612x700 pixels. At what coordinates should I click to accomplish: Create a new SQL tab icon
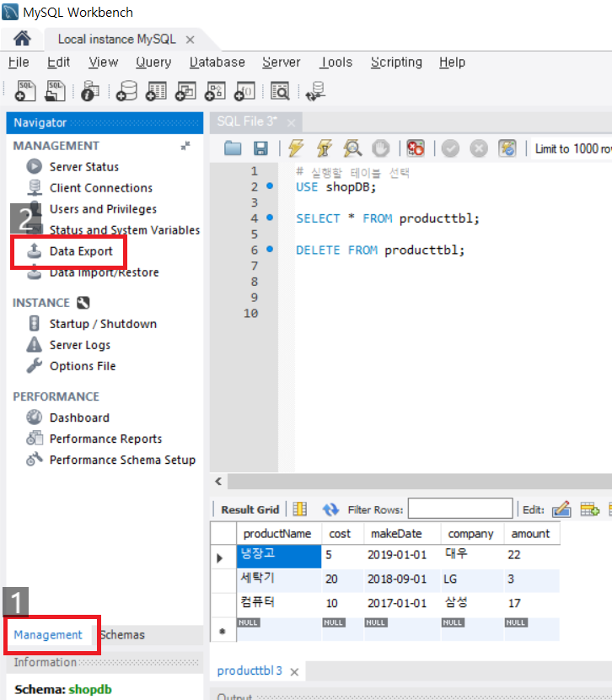click(x=25, y=91)
